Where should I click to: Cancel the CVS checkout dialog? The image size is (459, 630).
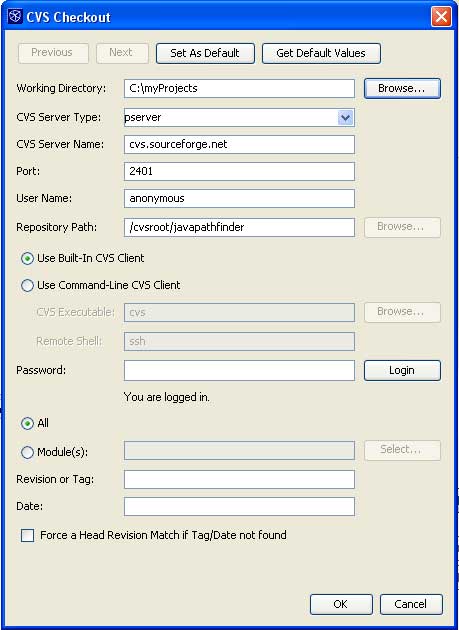(x=411, y=604)
